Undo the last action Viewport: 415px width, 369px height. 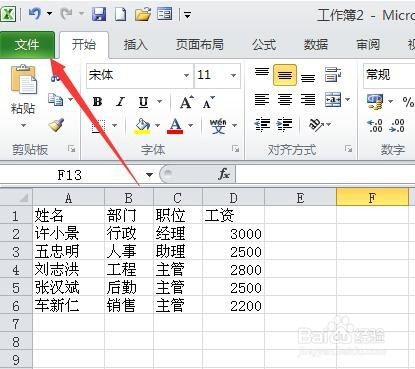(x=35, y=14)
